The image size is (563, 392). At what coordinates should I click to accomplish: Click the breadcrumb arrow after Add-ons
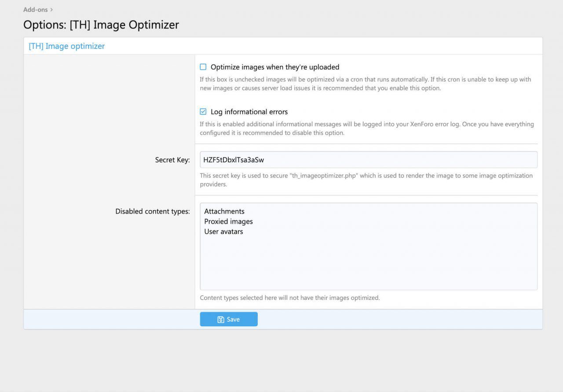[51, 10]
